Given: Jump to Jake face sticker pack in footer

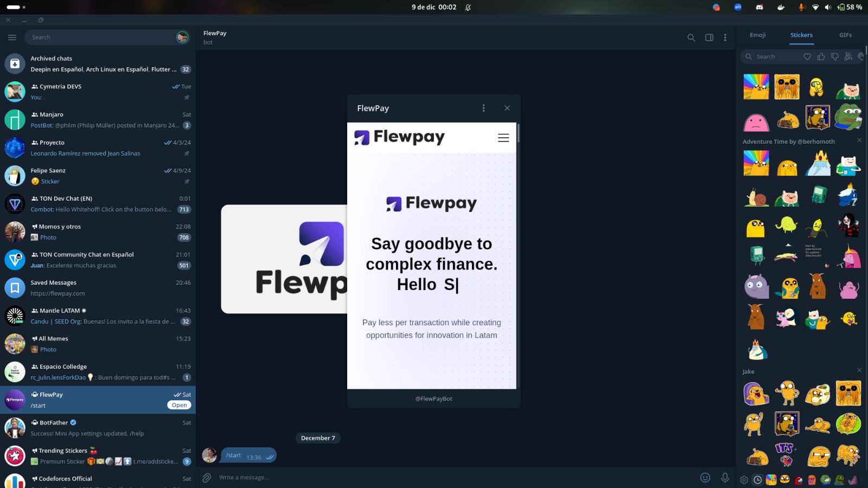Looking at the screenshot, I should pos(785,479).
